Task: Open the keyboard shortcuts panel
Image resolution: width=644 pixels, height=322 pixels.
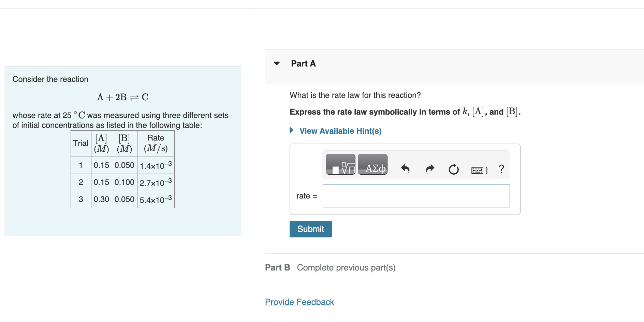Action: [478, 170]
